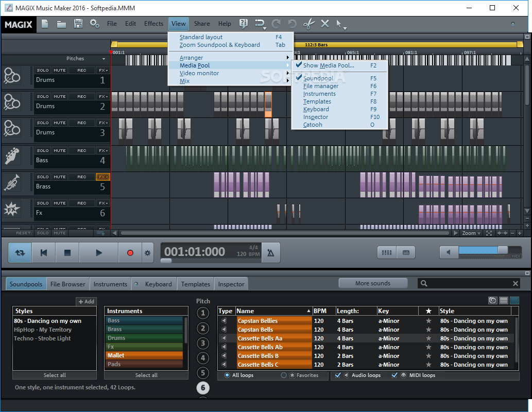Click the context help question icon
This screenshot has height=412, width=532.
pos(243,23)
